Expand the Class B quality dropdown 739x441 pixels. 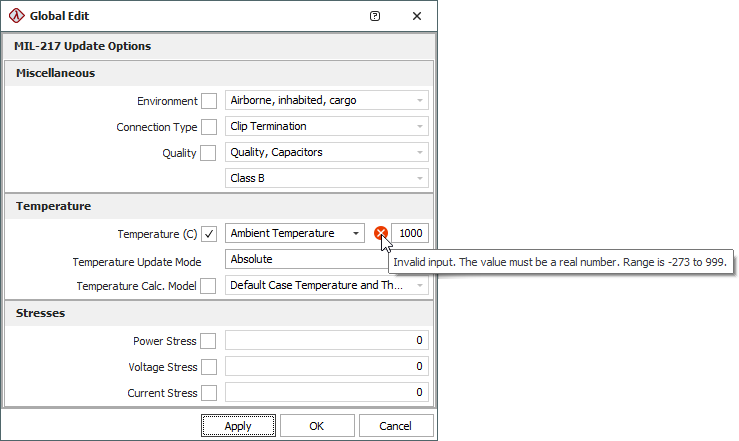pos(327,179)
